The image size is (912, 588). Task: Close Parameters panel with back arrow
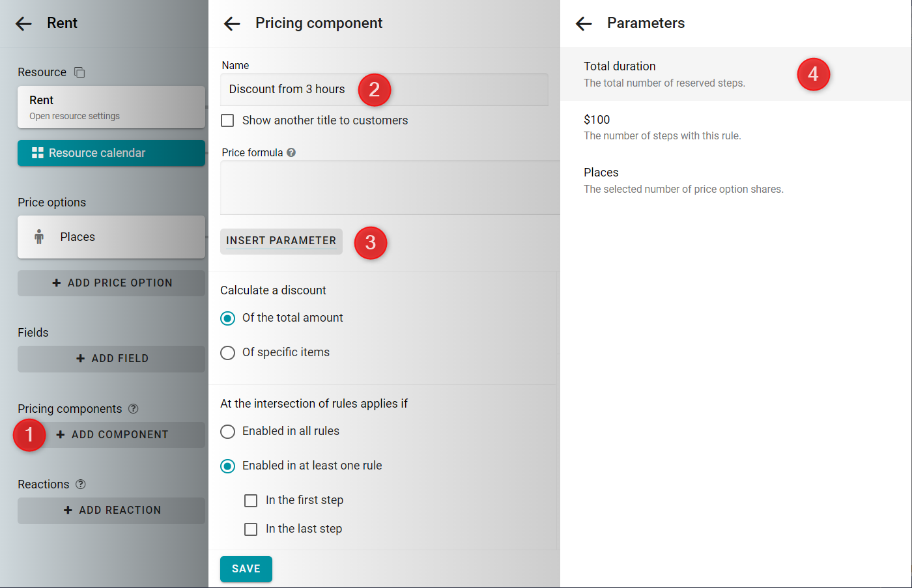[x=584, y=24]
